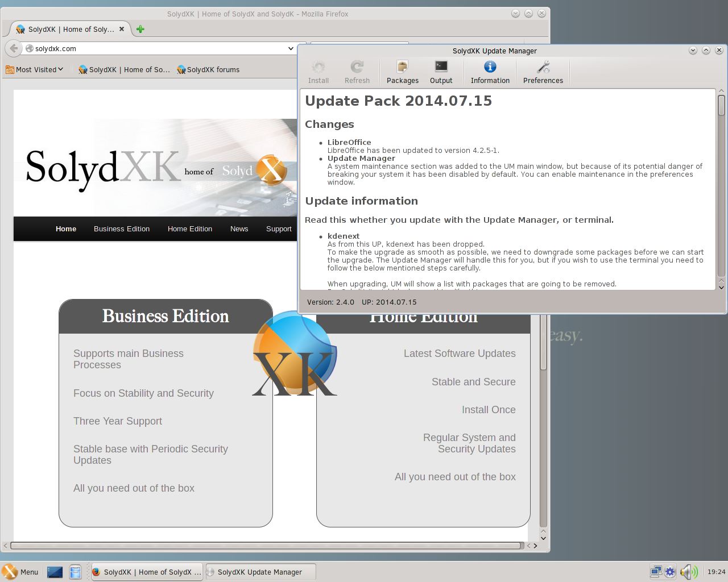Open Update Manager Preferences
Image resolution: width=728 pixels, height=582 pixels.
pos(543,73)
